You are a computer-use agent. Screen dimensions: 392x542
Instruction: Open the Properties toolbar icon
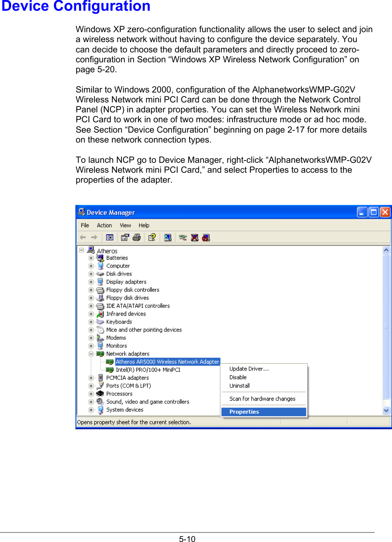coord(125,237)
